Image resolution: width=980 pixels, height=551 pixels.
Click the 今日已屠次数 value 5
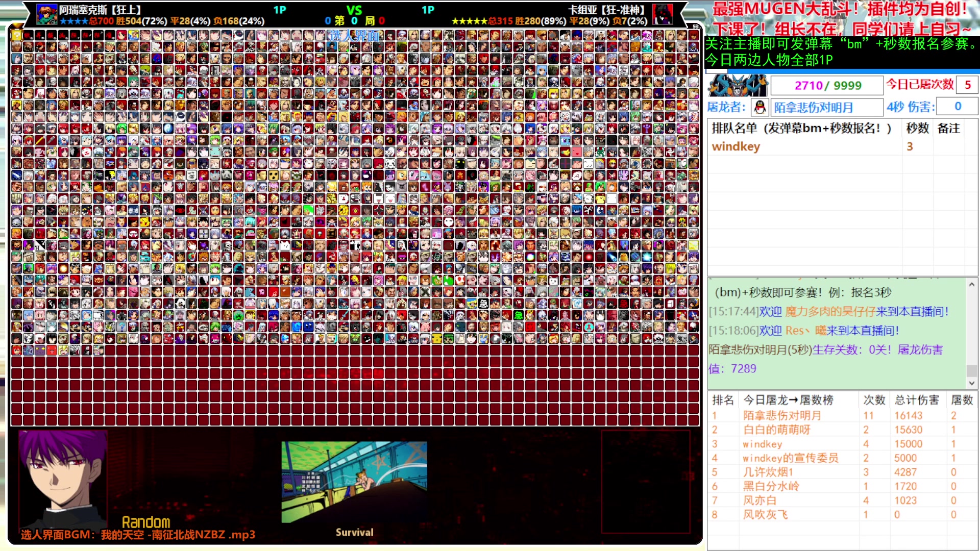pyautogui.click(x=967, y=85)
